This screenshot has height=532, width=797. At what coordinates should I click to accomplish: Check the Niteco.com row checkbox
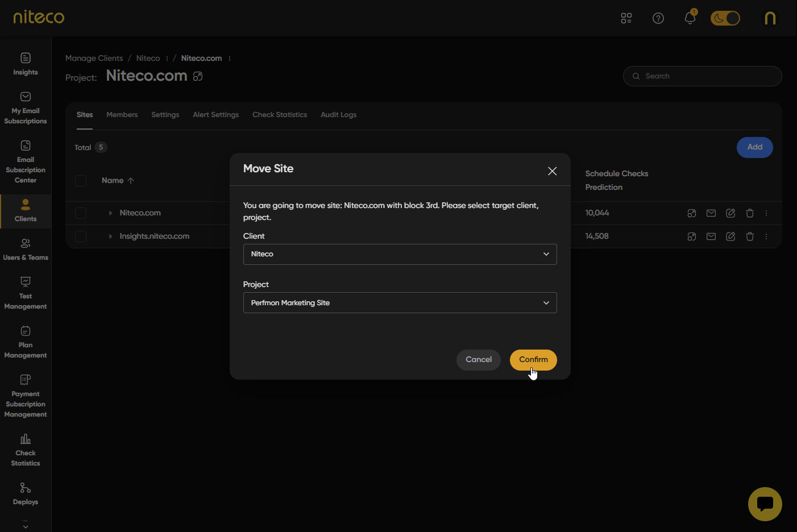point(81,213)
